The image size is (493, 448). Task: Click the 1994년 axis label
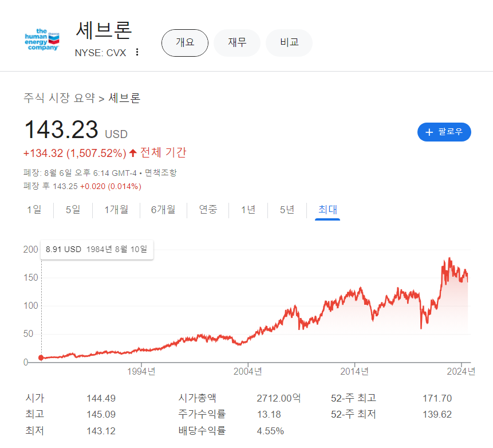coord(141,372)
